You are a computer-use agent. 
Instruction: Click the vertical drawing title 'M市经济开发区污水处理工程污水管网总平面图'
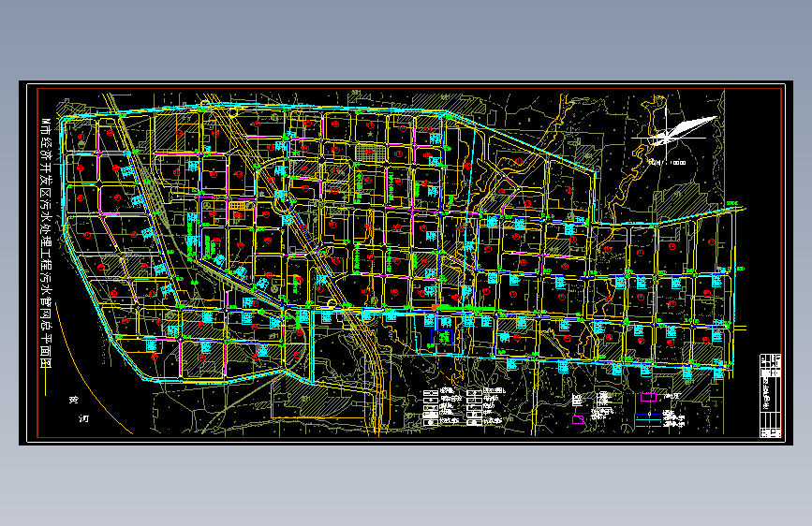click(x=47, y=242)
